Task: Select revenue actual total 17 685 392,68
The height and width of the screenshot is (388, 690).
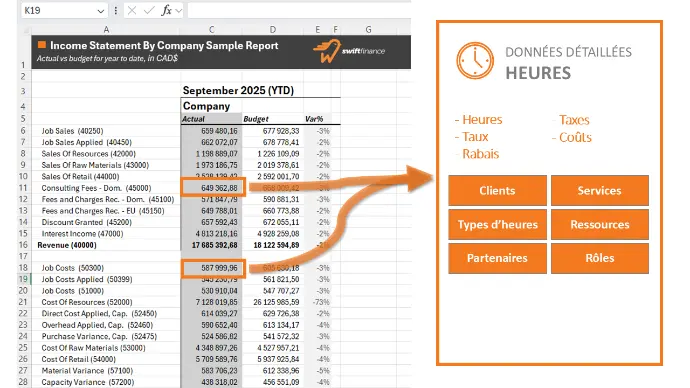Action: tap(214, 245)
